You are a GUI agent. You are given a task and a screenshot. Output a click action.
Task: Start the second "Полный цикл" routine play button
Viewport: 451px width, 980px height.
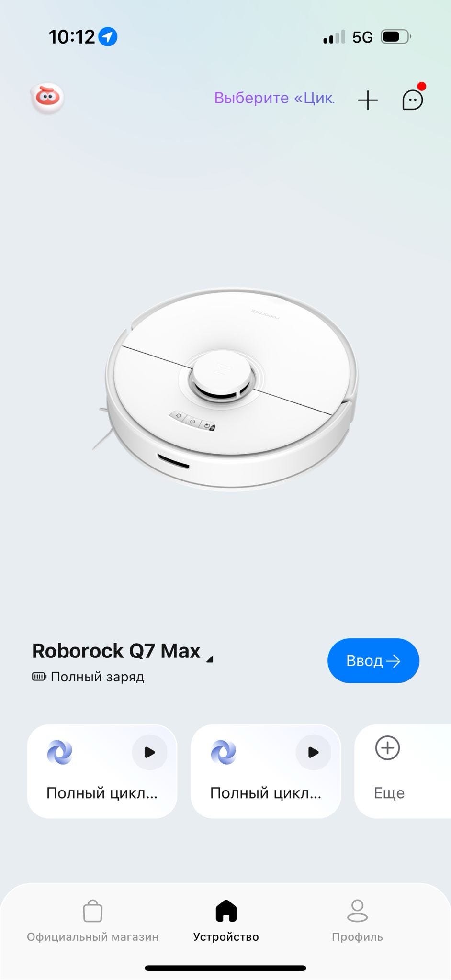[x=313, y=752]
